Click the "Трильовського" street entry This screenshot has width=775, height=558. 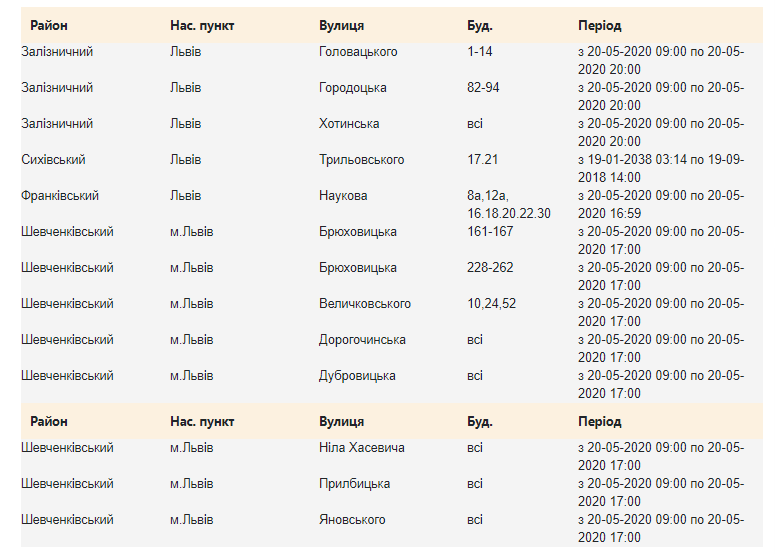361,160
